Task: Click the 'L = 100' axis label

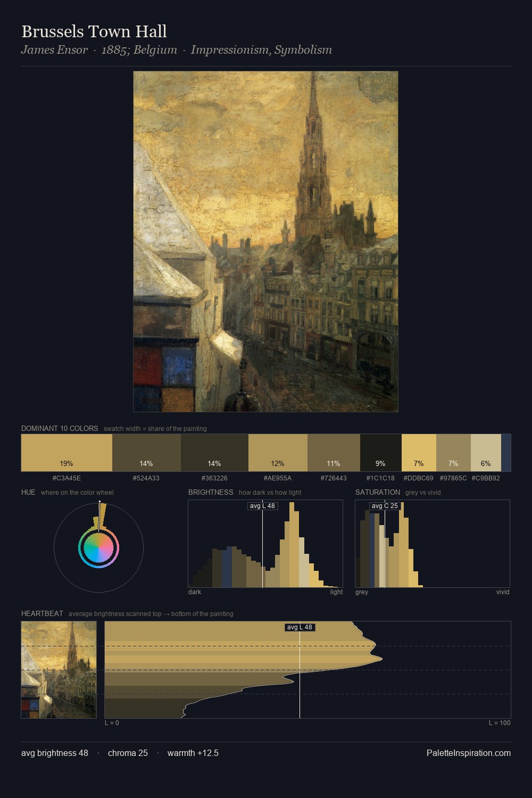Action: click(500, 723)
